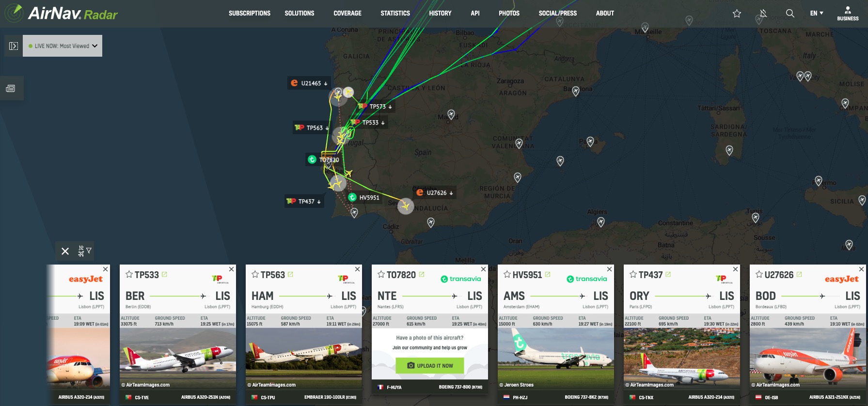
Task: Select the TO7820 flight label on map
Action: (324, 159)
